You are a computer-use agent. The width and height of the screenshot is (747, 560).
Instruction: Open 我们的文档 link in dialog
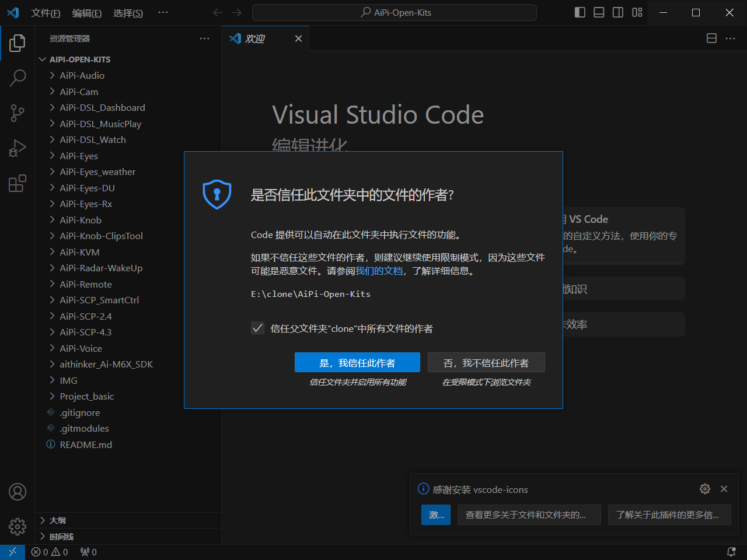(379, 271)
